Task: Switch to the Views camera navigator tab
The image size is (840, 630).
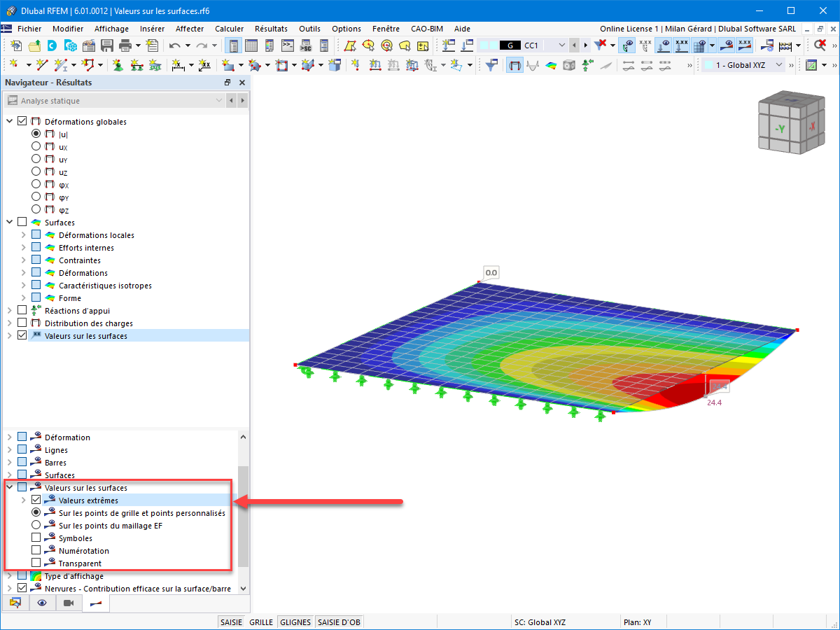Action: click(69, 603)
